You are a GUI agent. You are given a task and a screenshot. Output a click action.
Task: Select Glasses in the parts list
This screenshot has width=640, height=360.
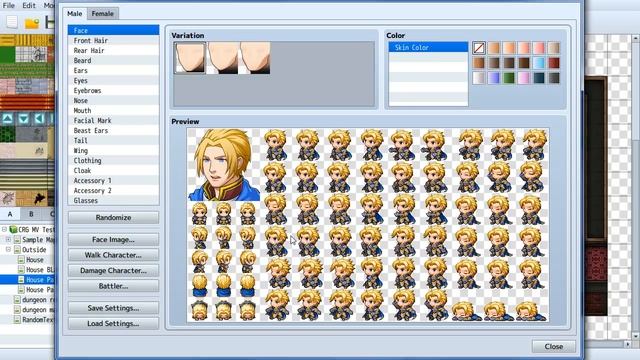tap(113, 200)
